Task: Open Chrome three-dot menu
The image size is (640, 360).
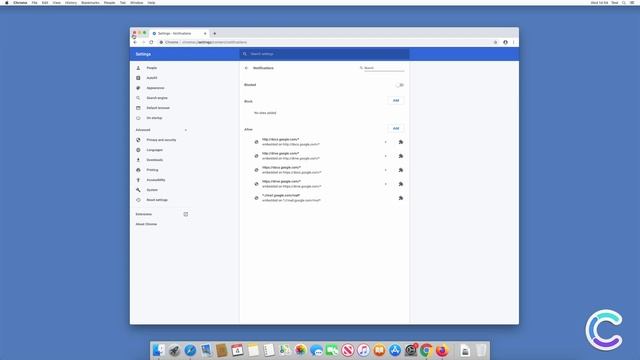Action: [513, 42]
